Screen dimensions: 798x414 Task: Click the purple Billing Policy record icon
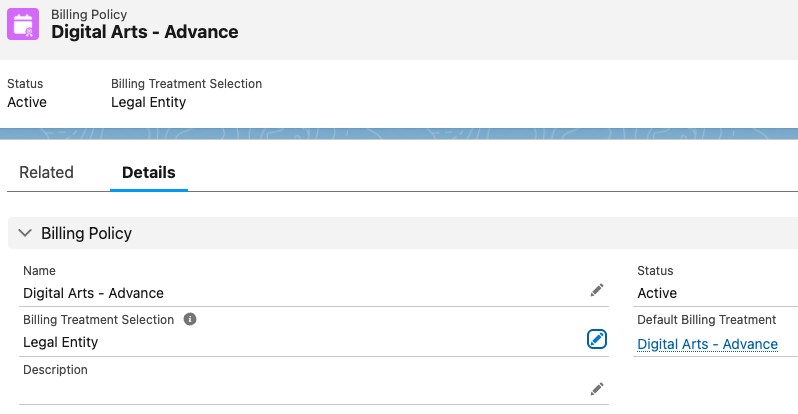[x=24, y=24]
